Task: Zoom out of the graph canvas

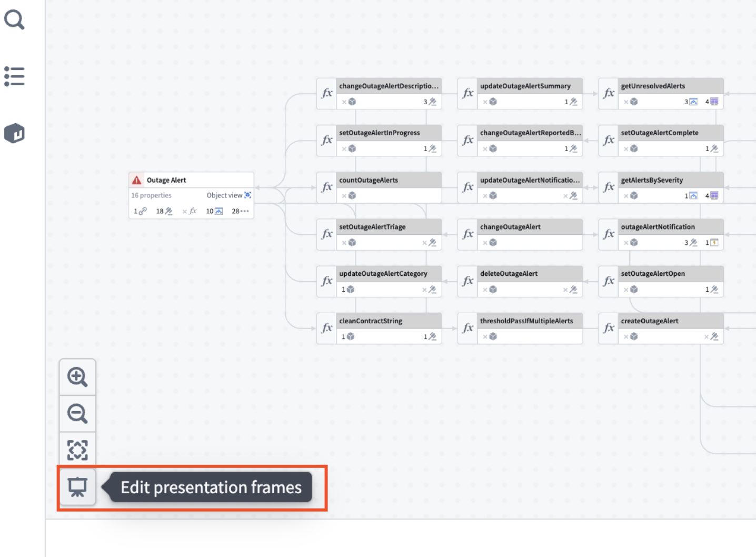Action: (77, 413)
